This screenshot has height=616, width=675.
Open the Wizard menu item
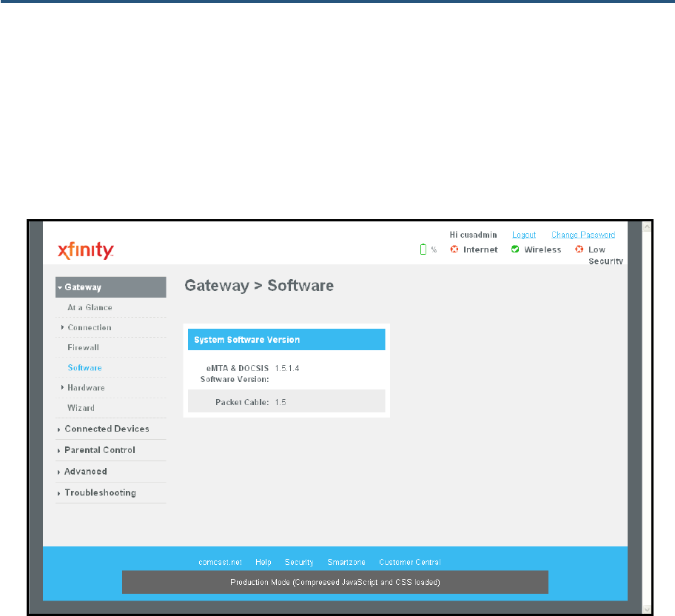pyautogui.click(x=81, y=408)
